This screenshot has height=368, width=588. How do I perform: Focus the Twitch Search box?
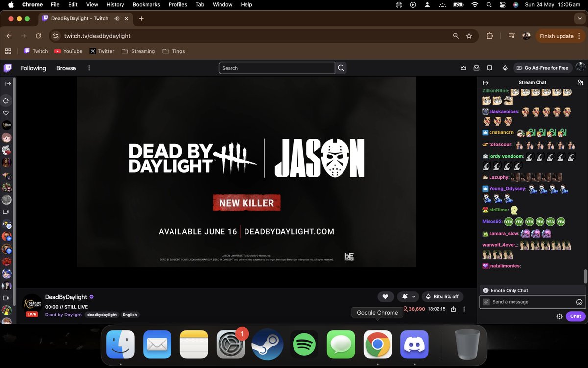pos(277,68)
